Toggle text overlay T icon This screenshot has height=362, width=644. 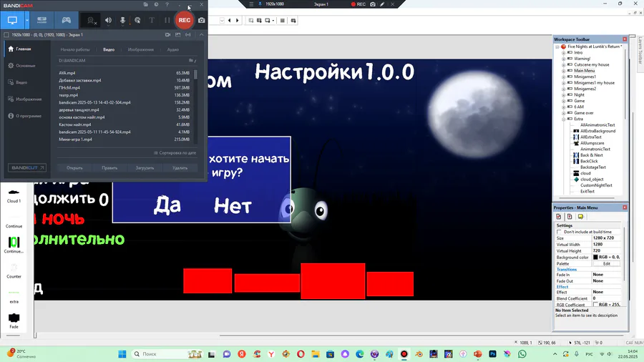(x=152, y=20)
